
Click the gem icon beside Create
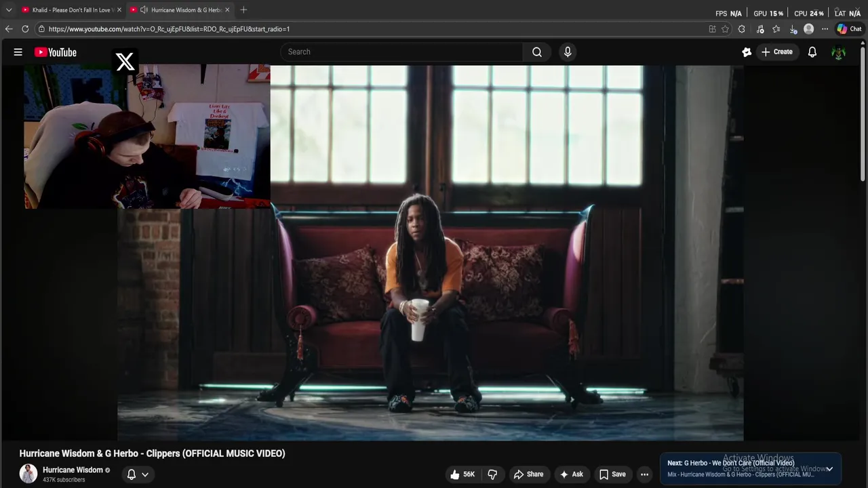747,52
